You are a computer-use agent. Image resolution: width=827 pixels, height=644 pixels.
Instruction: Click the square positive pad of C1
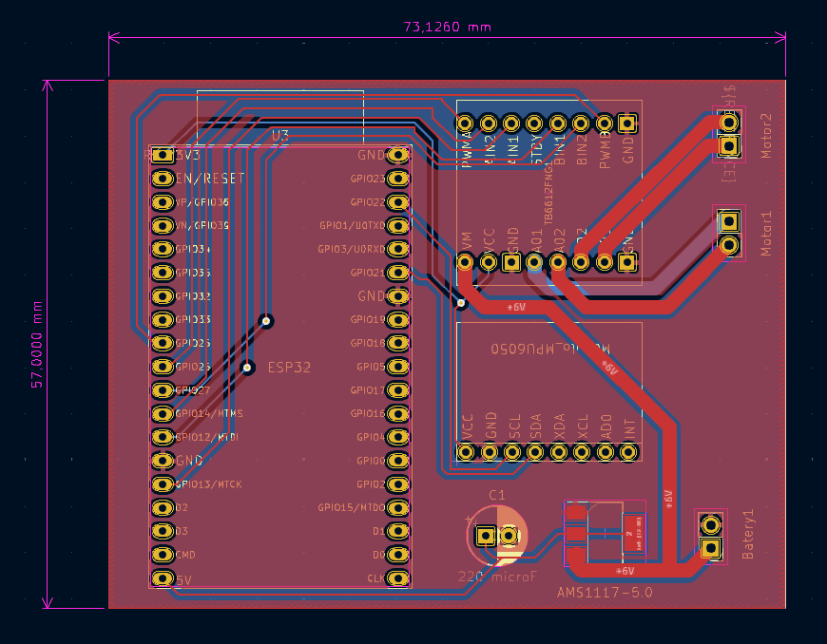pos(485,536)
